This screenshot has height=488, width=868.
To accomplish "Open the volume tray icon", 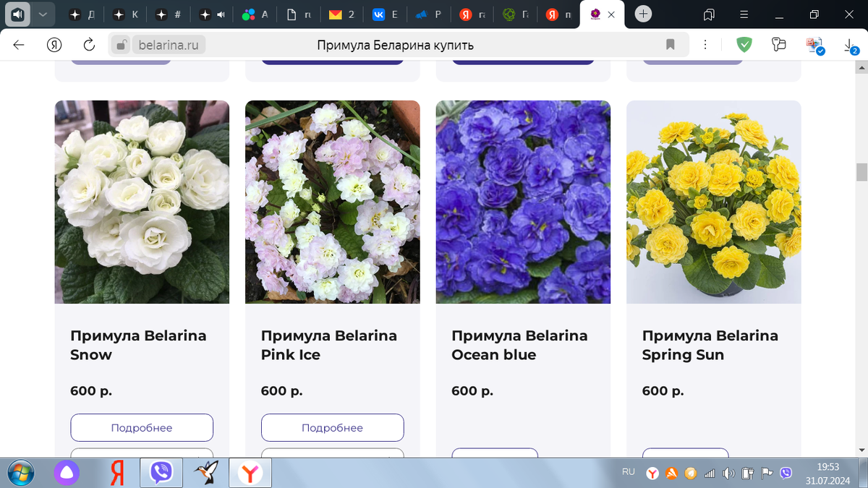I will click(x=728, y=474).
